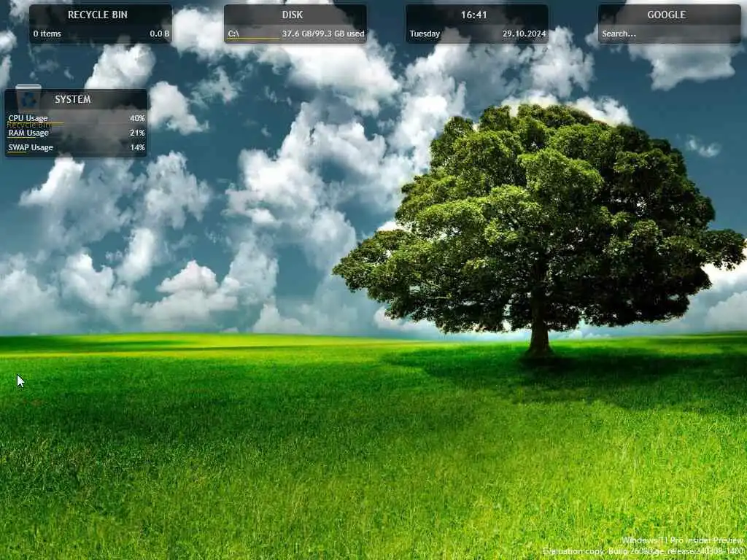Click the RECYCLE BIN widget title

point(98,15)
